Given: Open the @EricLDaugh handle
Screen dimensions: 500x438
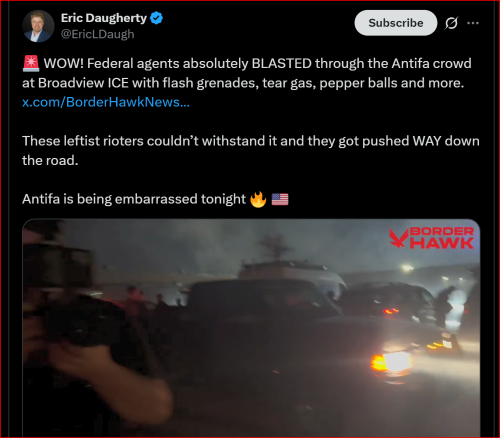Looking at the screenshot, I should tap(97, 34).
